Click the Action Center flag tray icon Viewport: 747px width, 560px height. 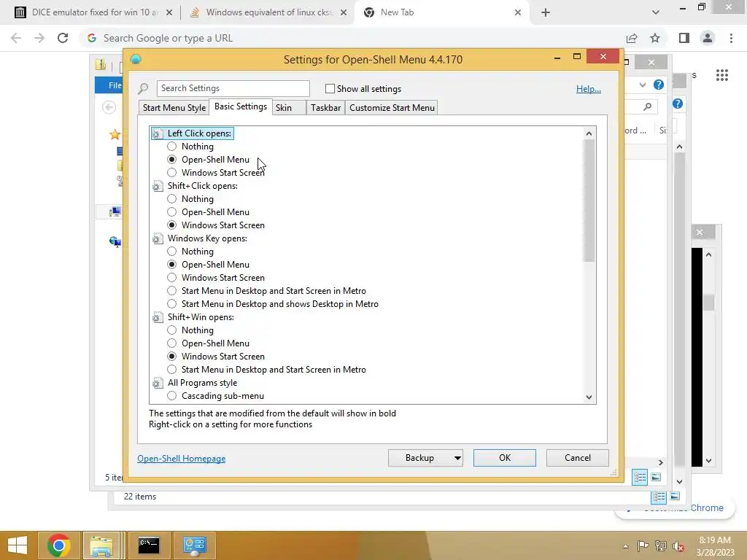pos(643,545)
